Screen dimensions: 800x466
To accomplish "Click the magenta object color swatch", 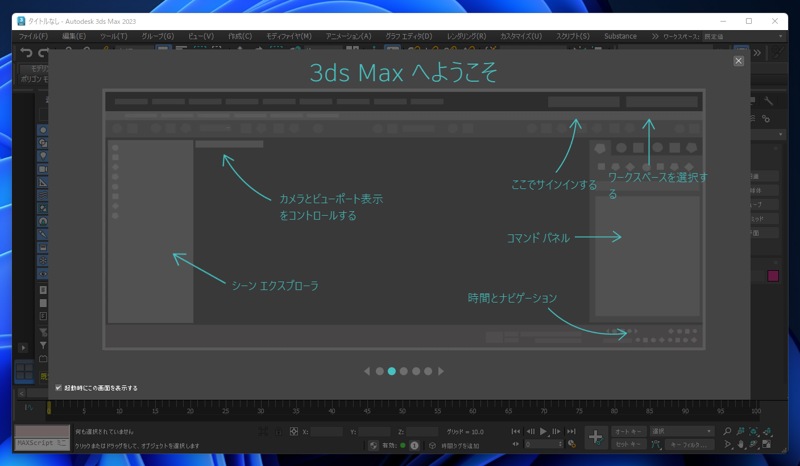I will coord(773,276).
